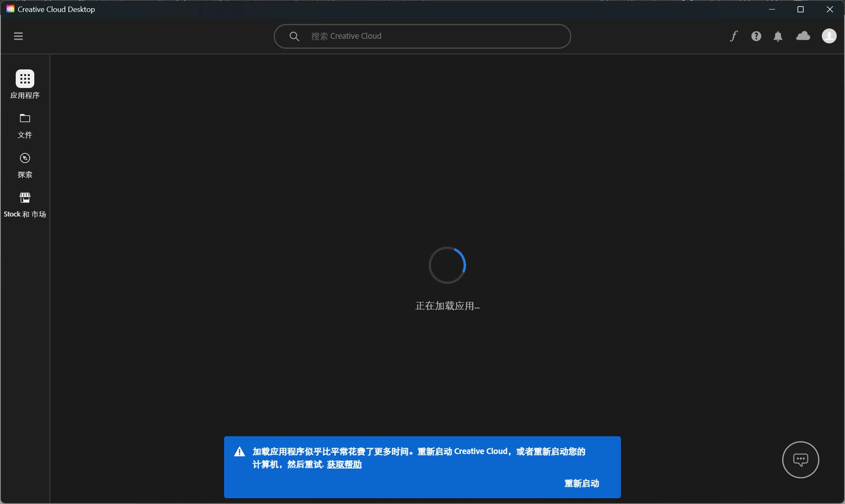
Task: Click the warning triangle in banner
Action: point(239,452)
